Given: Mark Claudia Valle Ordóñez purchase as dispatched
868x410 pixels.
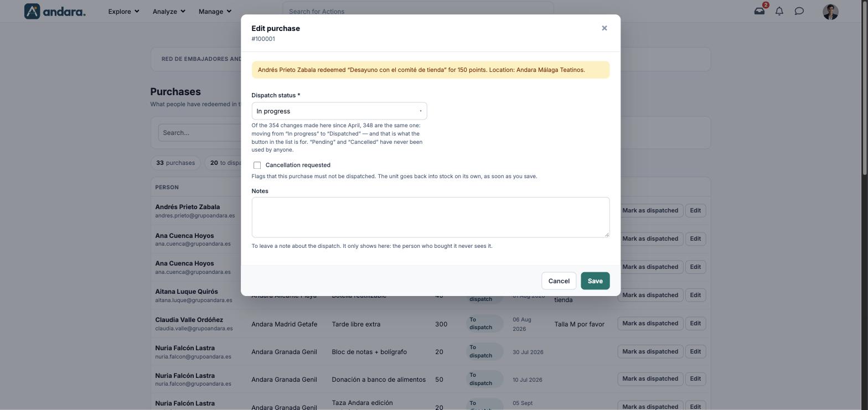Looking at the screenshot, I should click(650, 323).
